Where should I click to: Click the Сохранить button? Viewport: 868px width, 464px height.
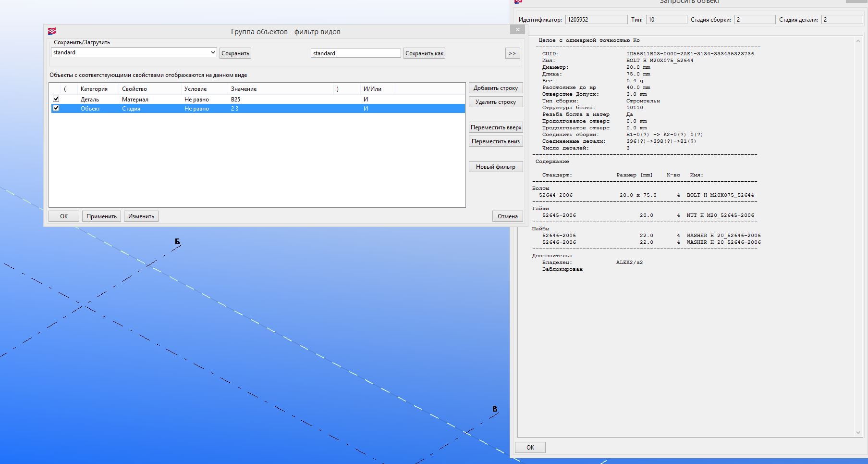pyautogui.click(x=235, y=53)
